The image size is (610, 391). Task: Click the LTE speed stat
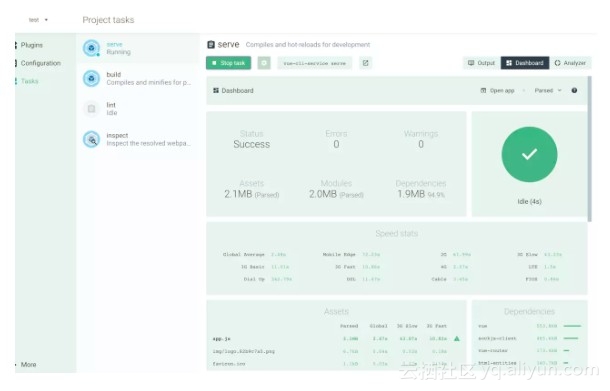tap(542, 267)
